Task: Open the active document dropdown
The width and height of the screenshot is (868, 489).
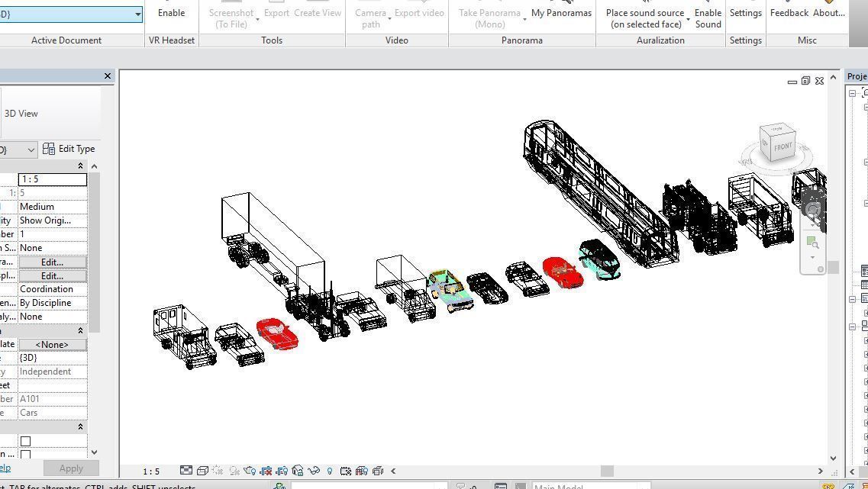Action: (137, 14)
